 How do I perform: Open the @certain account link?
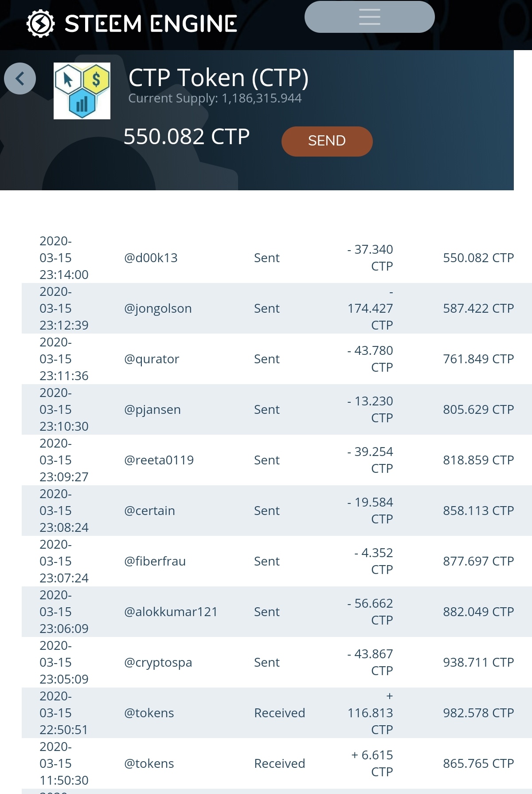(x=149, y=511)
